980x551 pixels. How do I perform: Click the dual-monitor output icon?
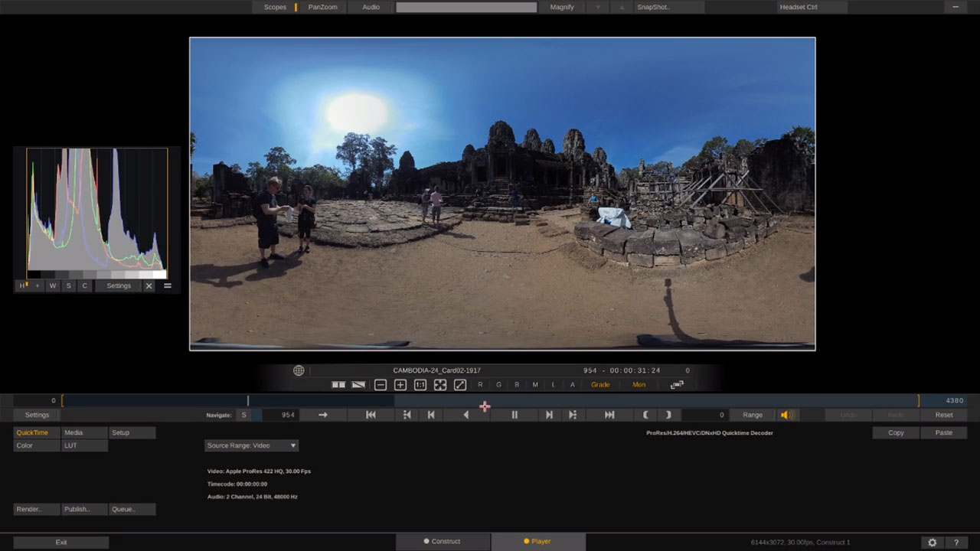pos(677,385)
